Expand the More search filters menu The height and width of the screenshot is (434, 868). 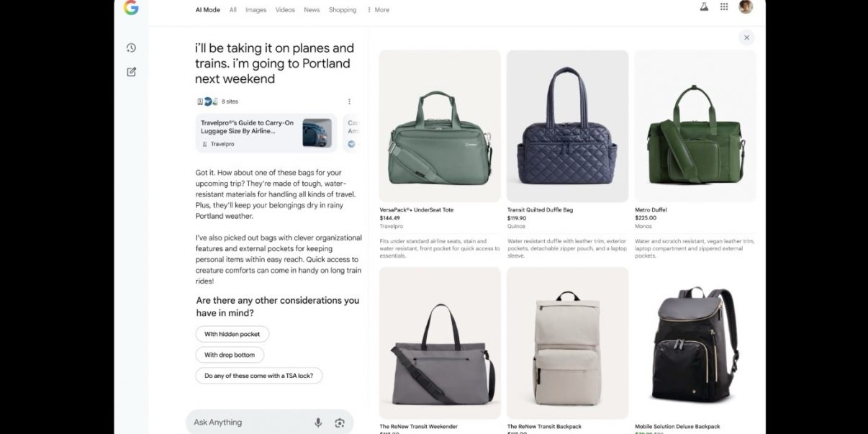pos(379,10)
